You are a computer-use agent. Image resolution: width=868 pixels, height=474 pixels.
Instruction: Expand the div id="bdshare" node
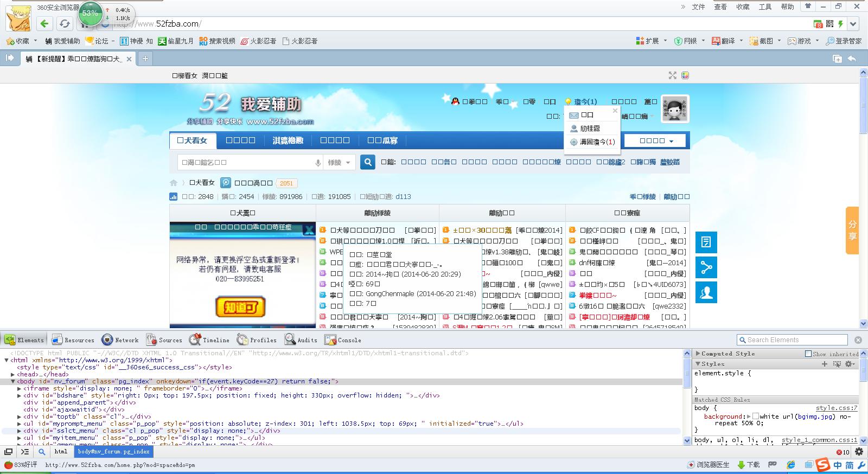click(x=20, y=395)
